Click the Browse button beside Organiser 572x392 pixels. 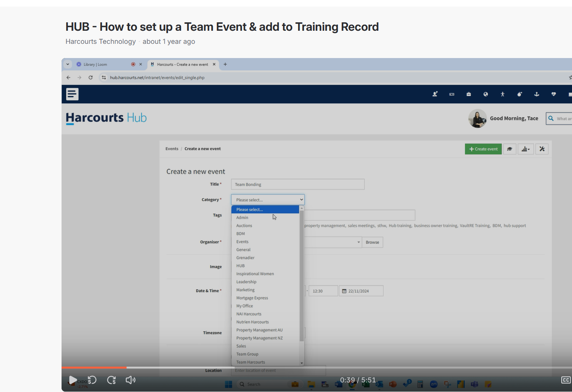click(372, 242)
